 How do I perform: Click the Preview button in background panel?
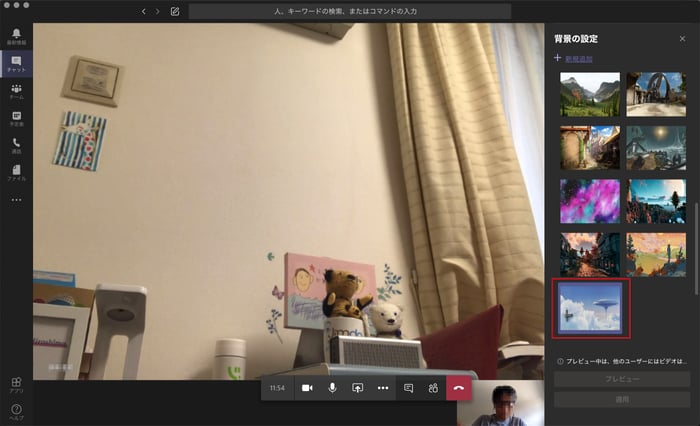point(622,379)
